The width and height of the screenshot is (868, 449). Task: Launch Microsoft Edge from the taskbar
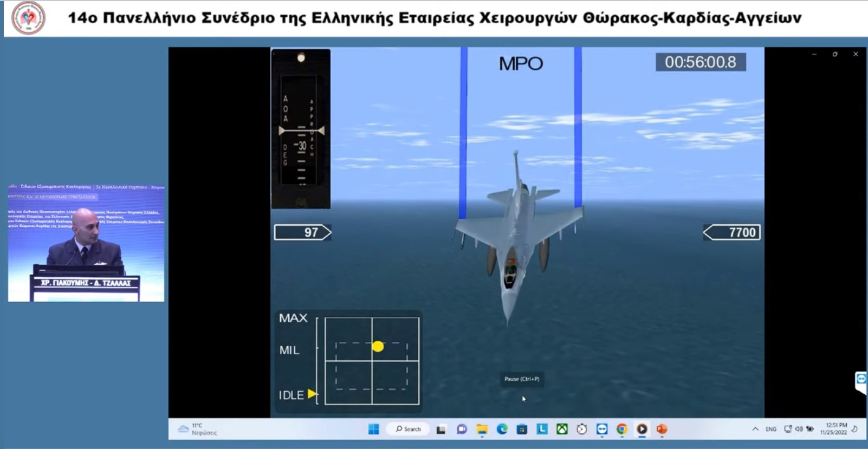tap(502, 430)
